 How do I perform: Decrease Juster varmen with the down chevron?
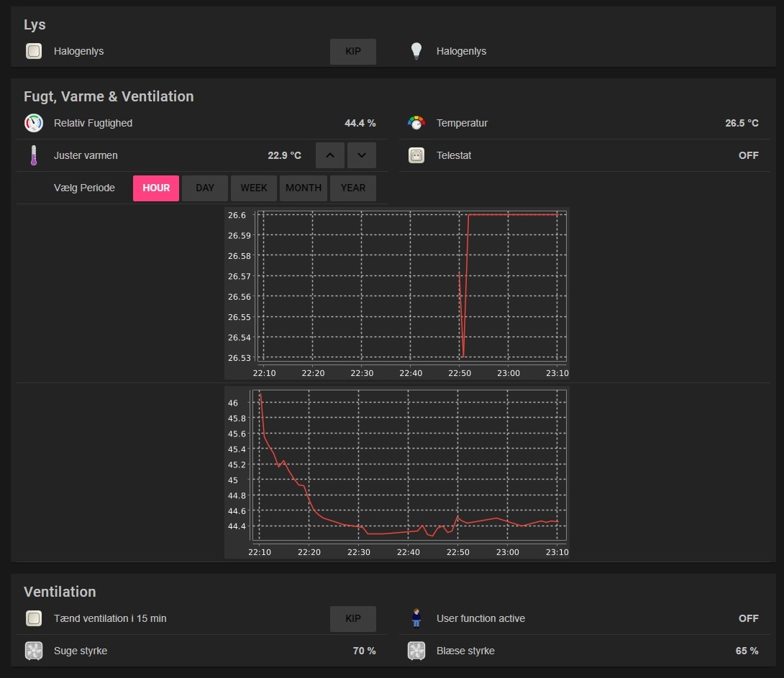pos(362,155)
